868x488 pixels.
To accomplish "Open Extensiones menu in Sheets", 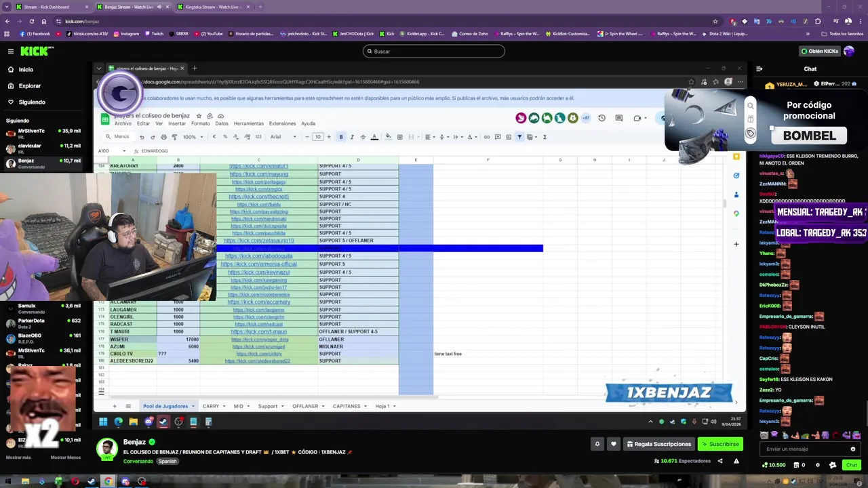I will [283, 123].
